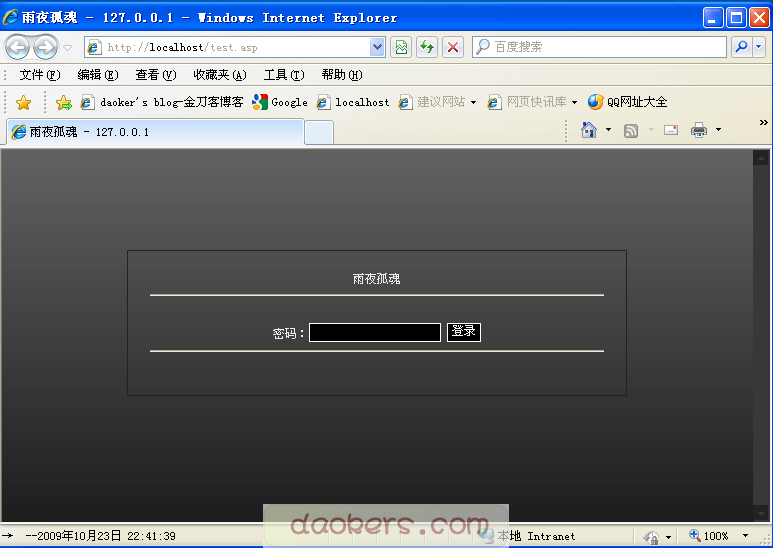
Task: Click the page scrollbar up arrow
Action: (761, 158)
